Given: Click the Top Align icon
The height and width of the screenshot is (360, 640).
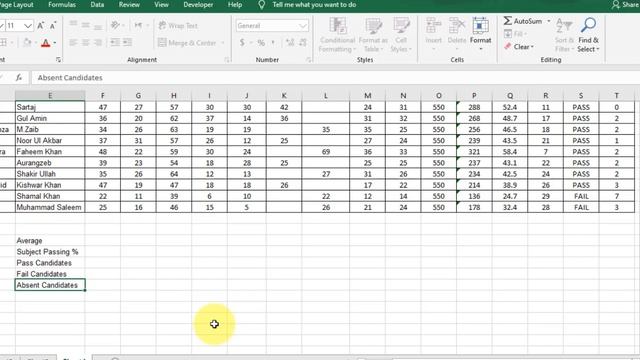Looking at the screenshot, I should [x=73, y=25].
